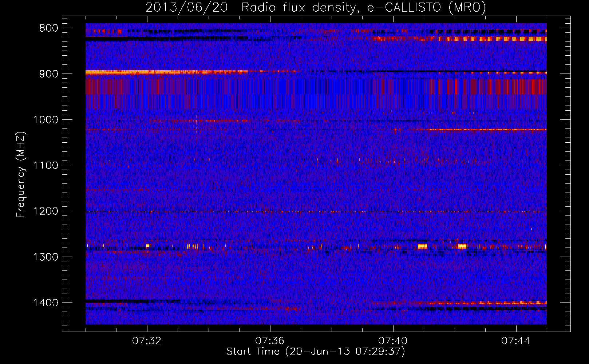This screenshot has height=364, width=589.
Task: Select the 800 frequency tick label
Action: tap(48, 28)
